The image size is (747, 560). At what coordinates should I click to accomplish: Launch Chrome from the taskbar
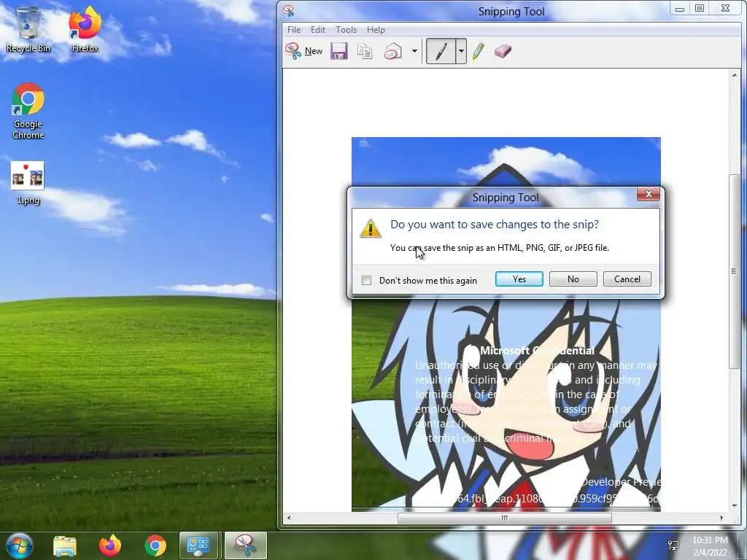point(155,545)
